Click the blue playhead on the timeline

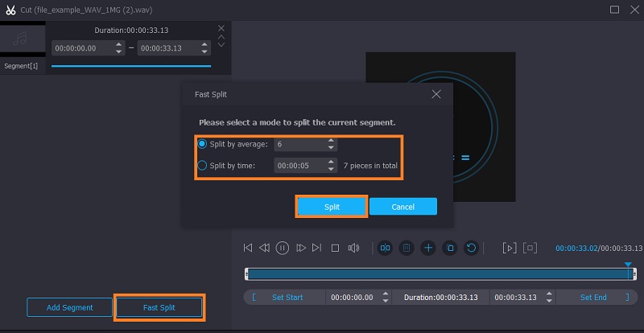pos(629,265)
